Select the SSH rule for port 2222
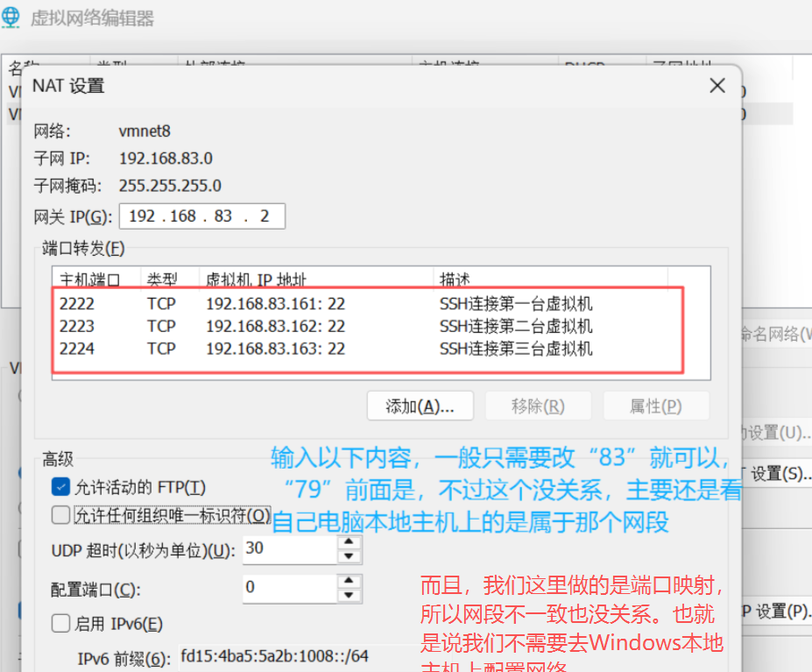The width and height of the screenshot is (812, 672). (263, 303)
